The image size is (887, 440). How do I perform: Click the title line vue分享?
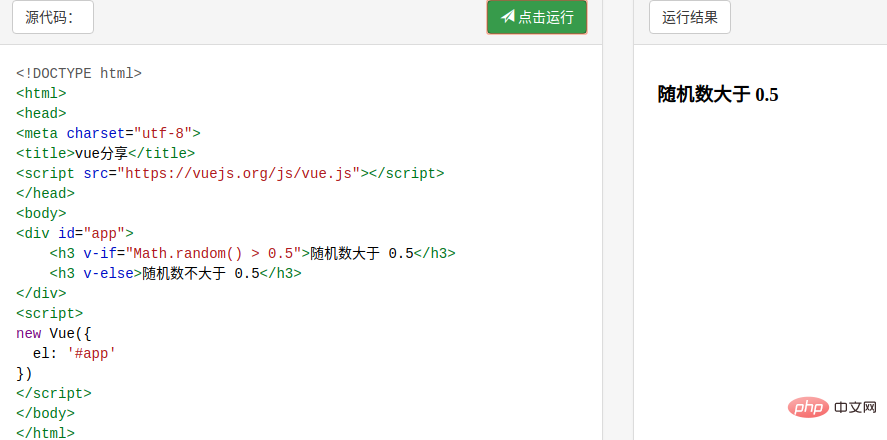click(x=105, y=153)
